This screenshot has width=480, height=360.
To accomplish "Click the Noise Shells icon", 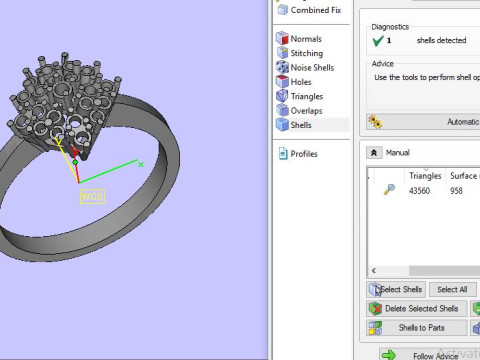I will point(282,67).
